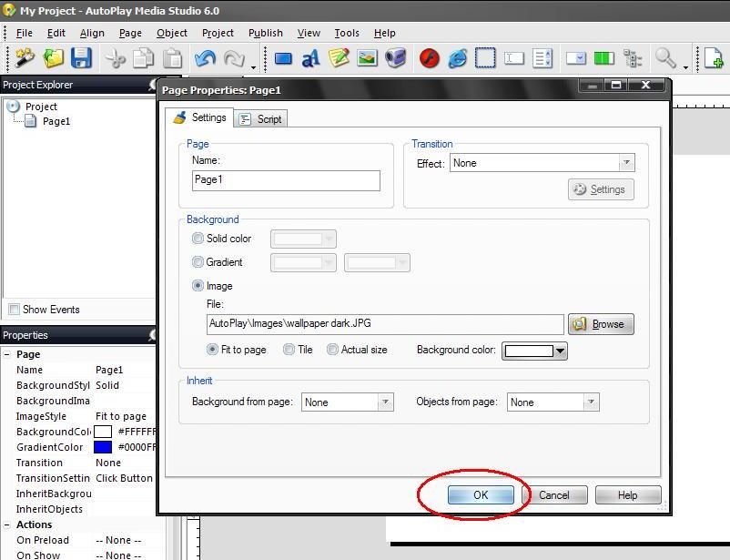Screen dimensions: 730x560
Task: Click the Open project folder icon
Action: click(x=54, y=58)
